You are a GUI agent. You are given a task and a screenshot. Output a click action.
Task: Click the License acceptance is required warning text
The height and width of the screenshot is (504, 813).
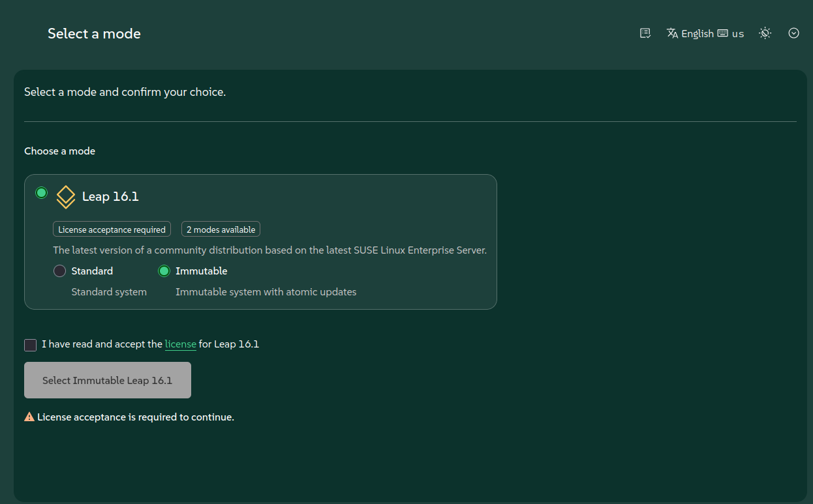click(x=136, y=417)
